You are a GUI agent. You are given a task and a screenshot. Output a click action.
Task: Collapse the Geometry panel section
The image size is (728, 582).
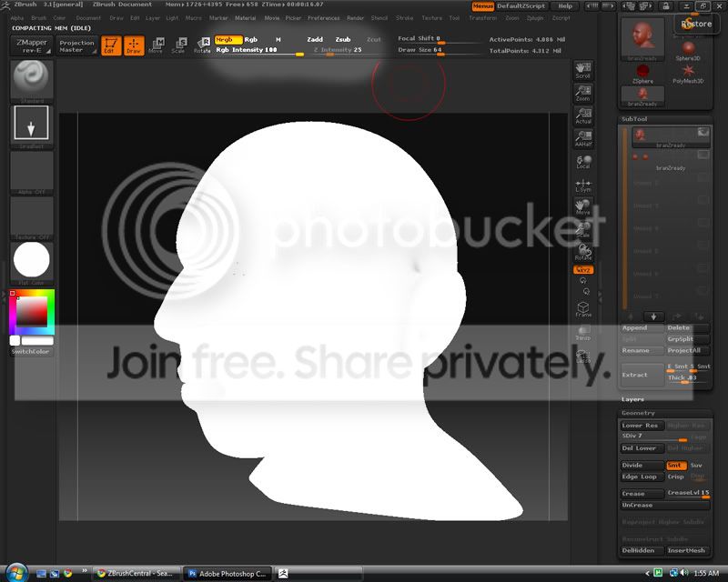[639, 413]
